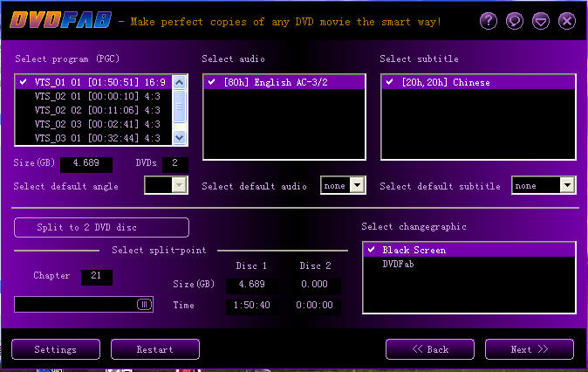Select DVDFab changegraphic option
Screen dimensions: 588x372
coord(468,265)
